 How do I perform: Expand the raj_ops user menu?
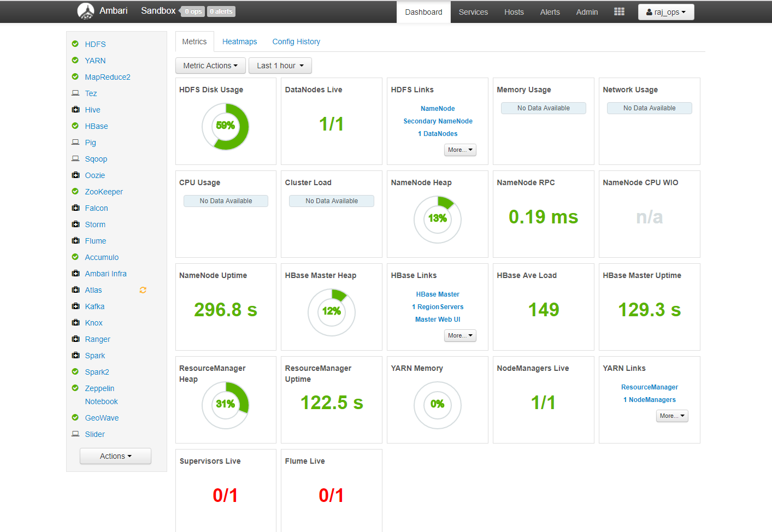pos(666,12)
